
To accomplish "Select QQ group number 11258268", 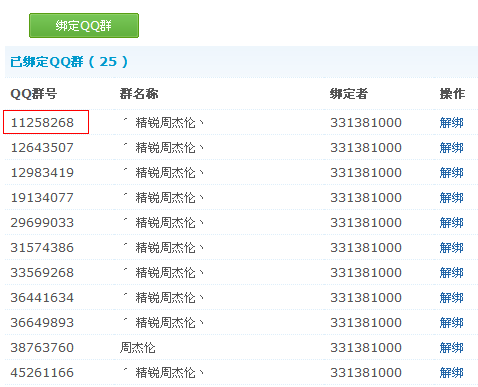I will (42, 123).
